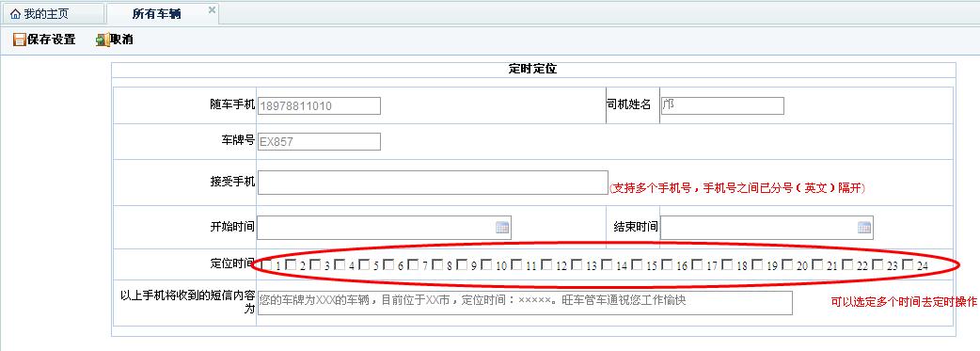
Task: Check the hour 23 checkbox
Action: 877,265
